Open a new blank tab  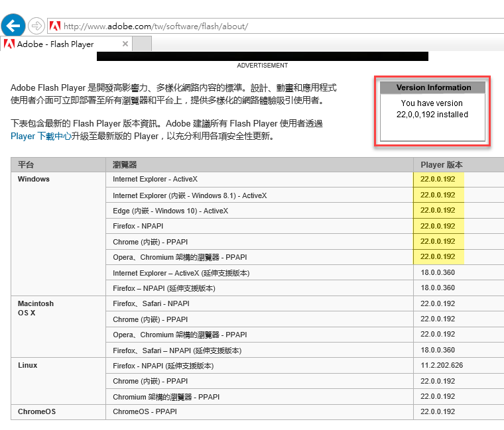point(142,44)
